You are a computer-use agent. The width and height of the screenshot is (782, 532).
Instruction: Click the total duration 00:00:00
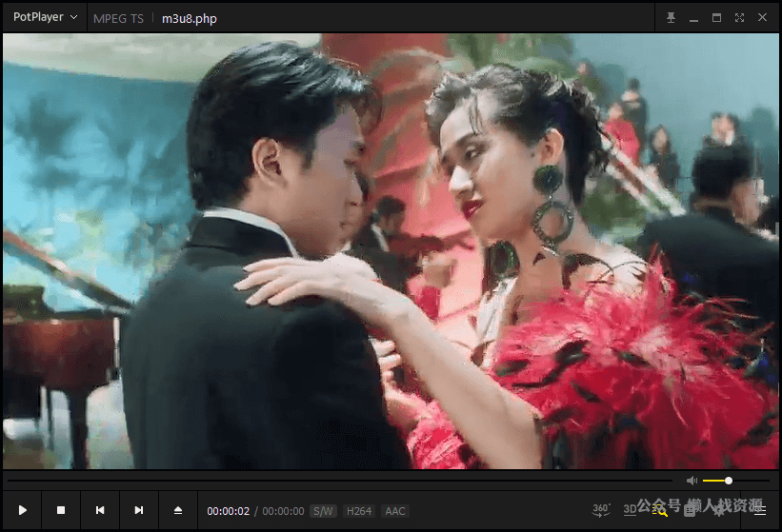[x=283, y=511]
